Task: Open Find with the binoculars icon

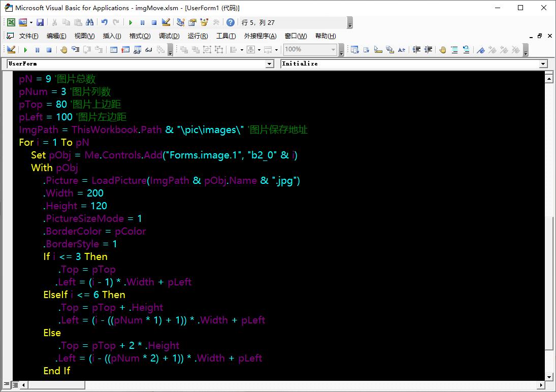Action: pyautogui.click(x=90, y=22)
